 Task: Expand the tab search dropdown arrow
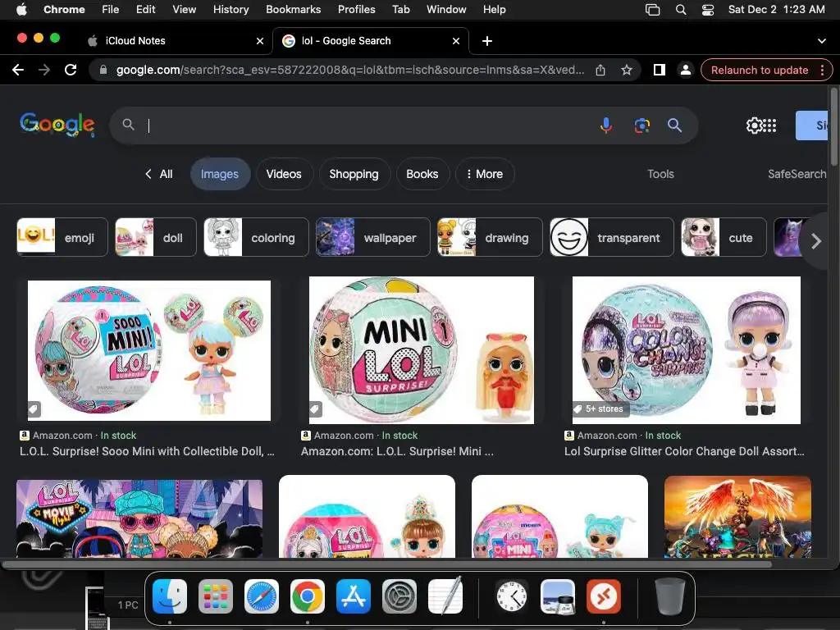tap(822, 41)
